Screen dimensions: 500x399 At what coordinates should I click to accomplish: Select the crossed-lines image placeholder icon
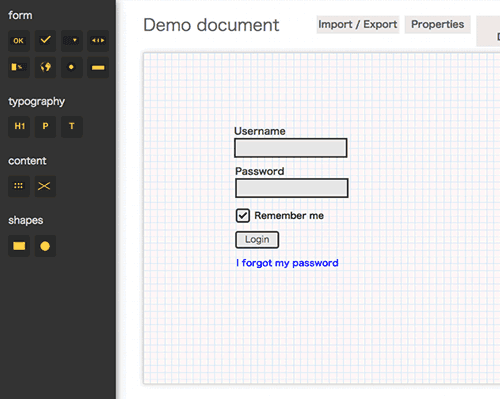[x=45, y=186]
